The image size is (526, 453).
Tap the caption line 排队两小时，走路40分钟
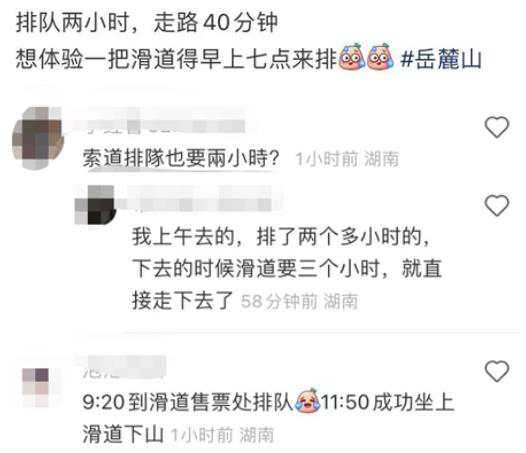(x=147, y=23)
